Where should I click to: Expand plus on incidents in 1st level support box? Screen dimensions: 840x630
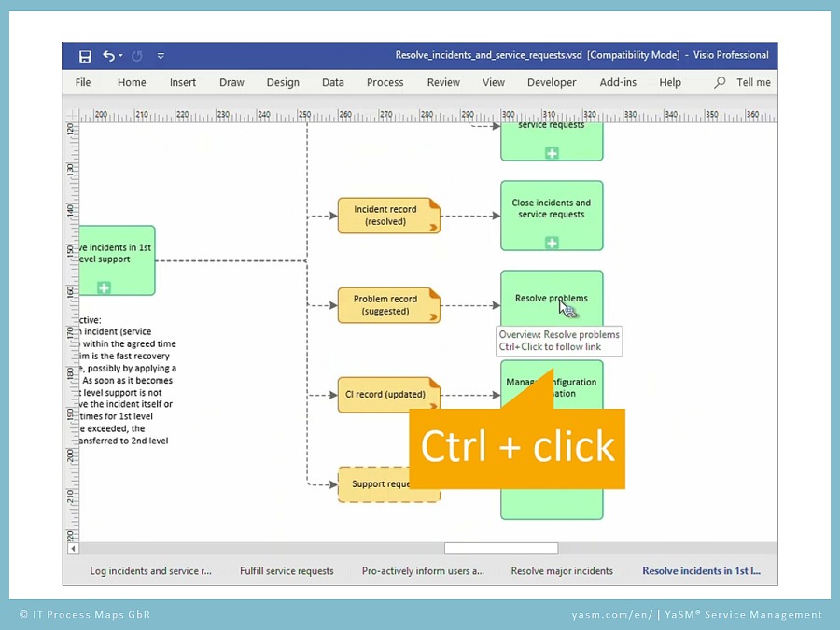104,287
